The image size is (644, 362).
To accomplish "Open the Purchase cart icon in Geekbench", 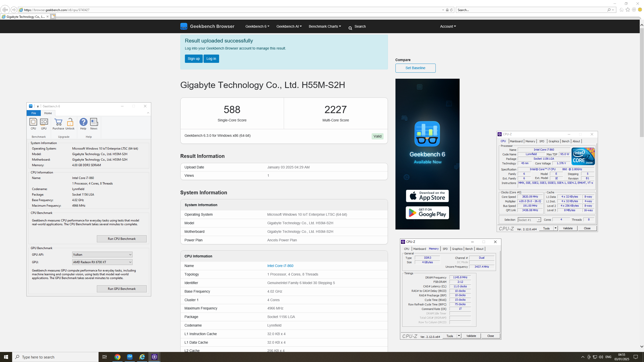I will [58, 124].
